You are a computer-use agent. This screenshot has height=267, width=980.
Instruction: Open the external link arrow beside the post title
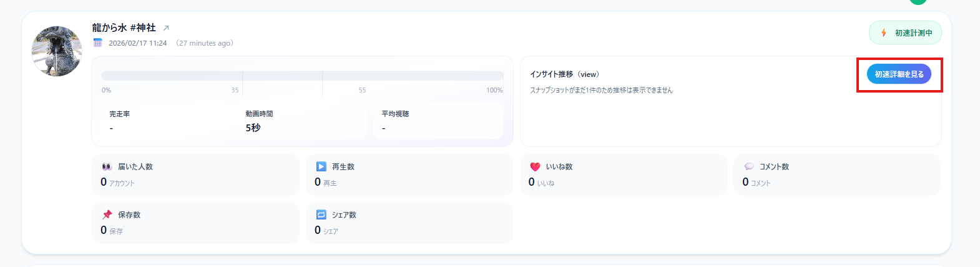(x=166, y=28)
